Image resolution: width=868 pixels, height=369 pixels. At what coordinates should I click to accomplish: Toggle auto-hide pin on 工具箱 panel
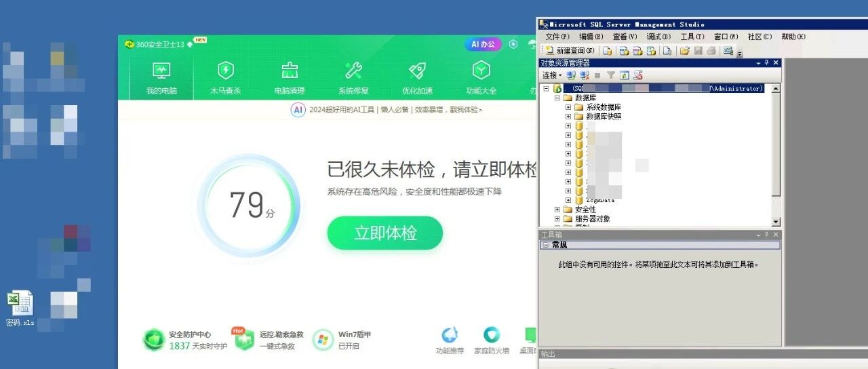click(768, 235)
